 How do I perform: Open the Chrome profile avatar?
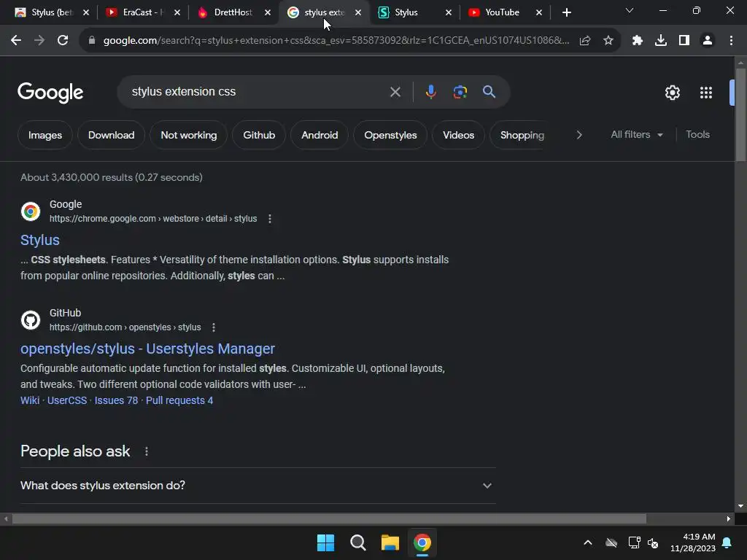click(708, 41)
